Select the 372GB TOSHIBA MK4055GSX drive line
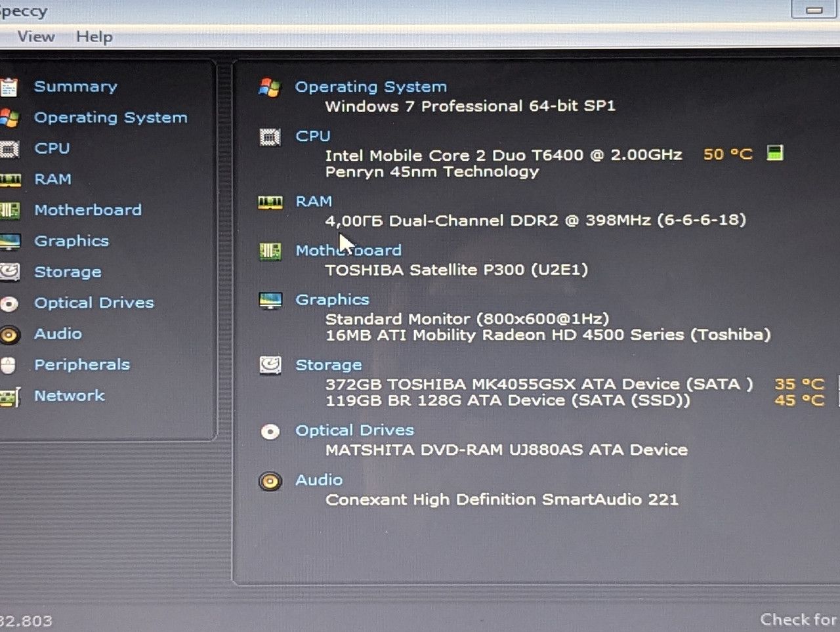The width and height of the screenshot is (840, 632). click(539, 384)
